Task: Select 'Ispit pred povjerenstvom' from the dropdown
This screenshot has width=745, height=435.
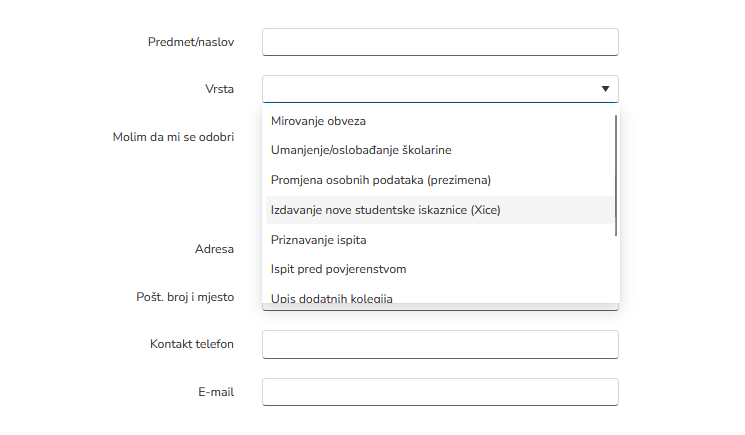Action: click(x=338, y=269)
